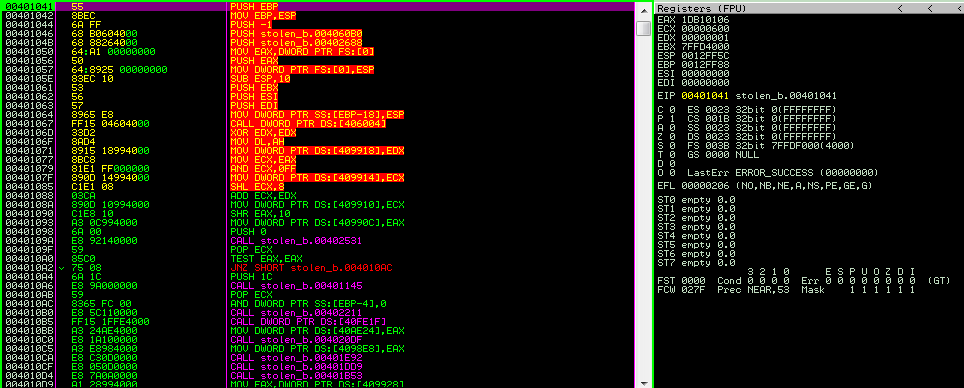Select CALL DWORD PTR DS:[406004] line
964x388 pixels.
pyautogui.click(x=307, y=124)
